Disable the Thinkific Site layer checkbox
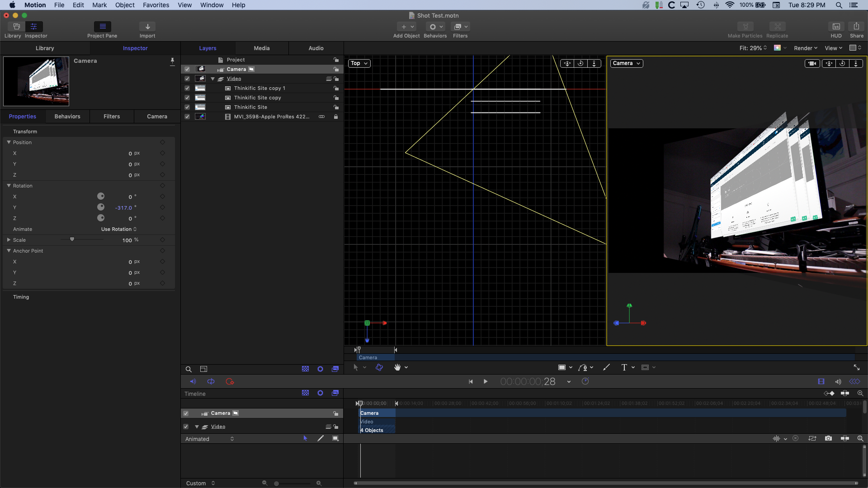 click(x=187, y=107)
